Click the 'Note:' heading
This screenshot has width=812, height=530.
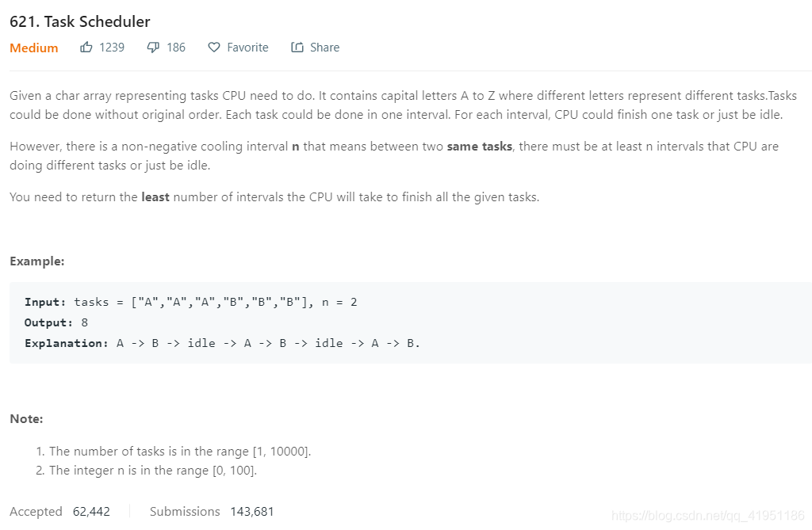(x=26, y=419)
